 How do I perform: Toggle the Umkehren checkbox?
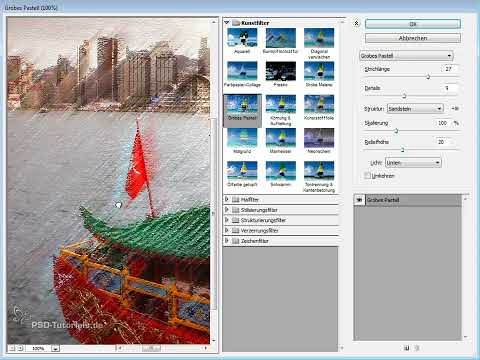pos(367,175)
